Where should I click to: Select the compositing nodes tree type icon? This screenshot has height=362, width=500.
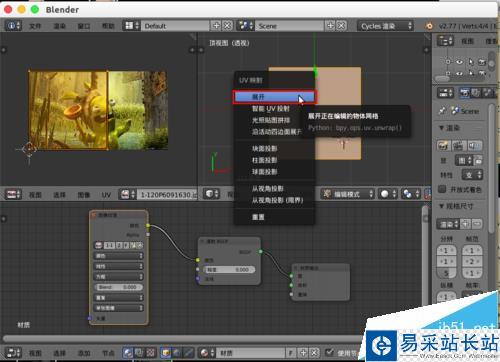[x=139, y=353]
